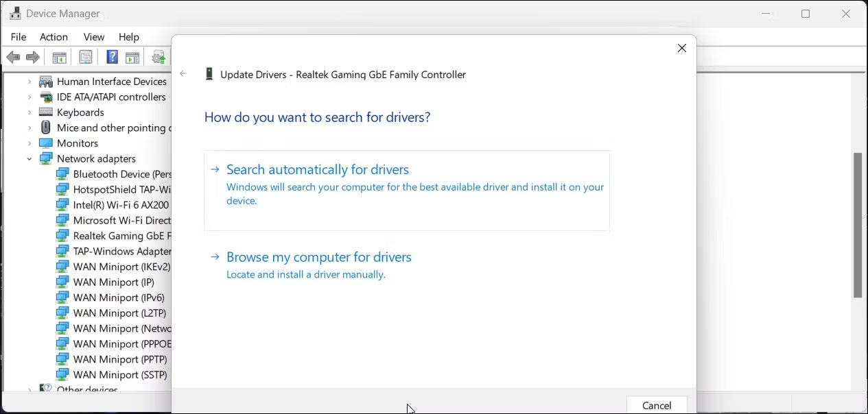This screenshot has width=868, height=414.
Task: Click the Network adapters category icon
Action: pyautogui.click(x=46, y=158)
